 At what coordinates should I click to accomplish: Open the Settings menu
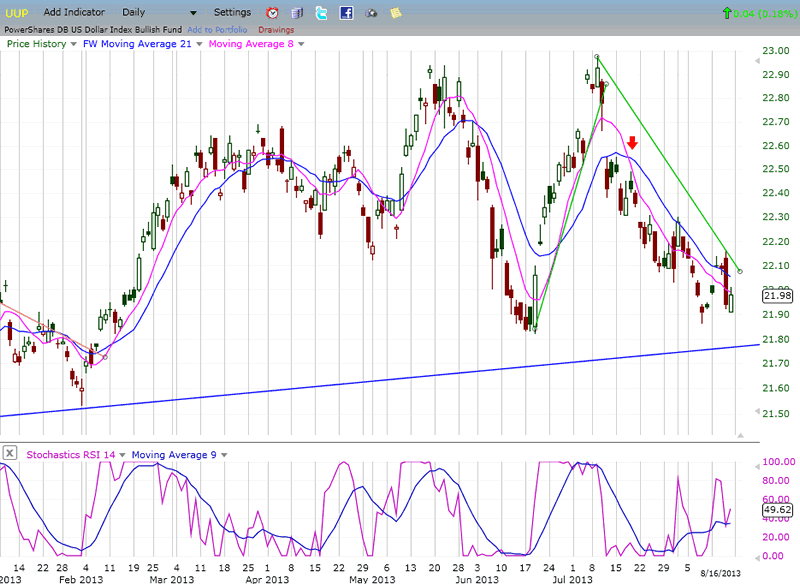[233, 12]
